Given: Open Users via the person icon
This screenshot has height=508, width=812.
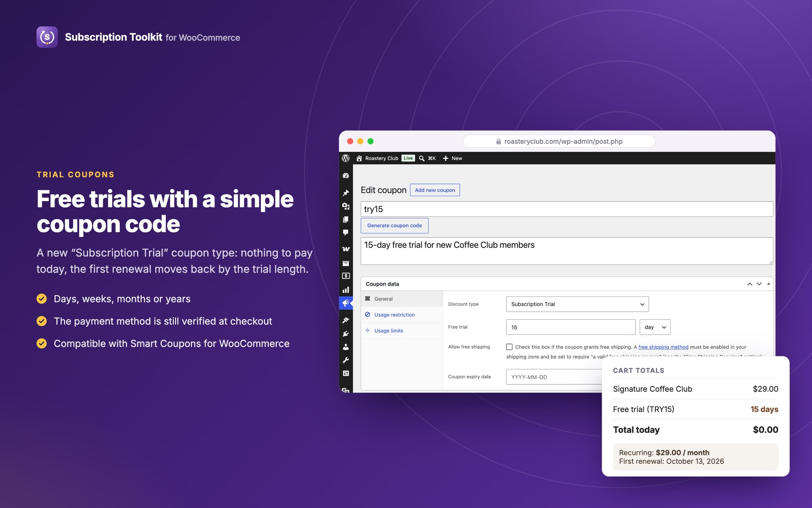Looking at the screenshot, I should tap(345, 347).
